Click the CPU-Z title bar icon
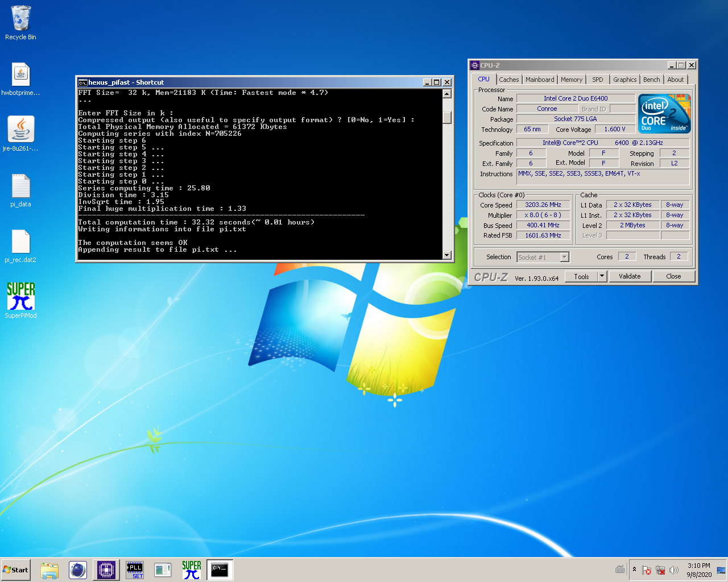The width and height of the screenshot is (728, 582). coord(475,65)
